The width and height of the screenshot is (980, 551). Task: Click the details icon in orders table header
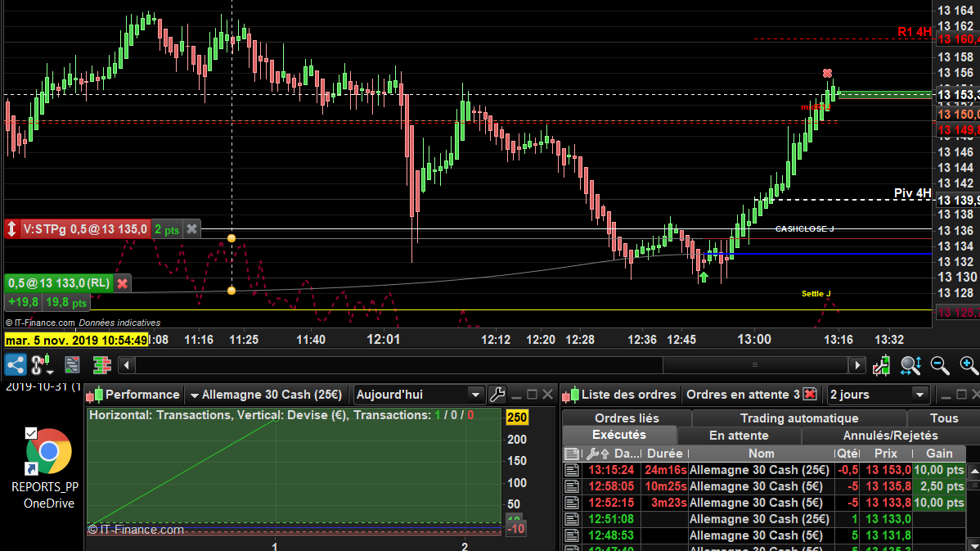tap(571, 454)
